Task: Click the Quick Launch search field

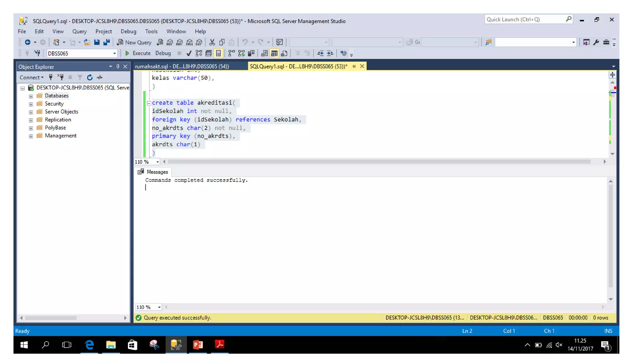Action: (x=525, y=19)
